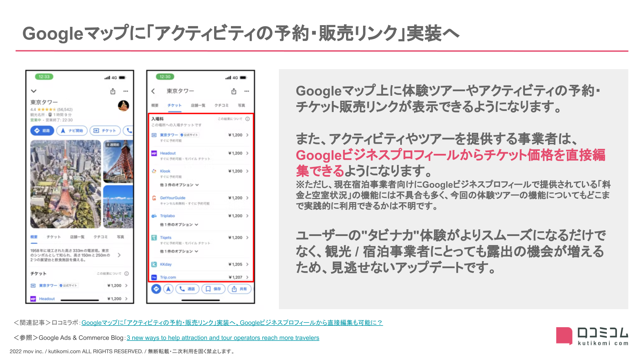Click the ¥1,207 price

click(x=235, y=277)
